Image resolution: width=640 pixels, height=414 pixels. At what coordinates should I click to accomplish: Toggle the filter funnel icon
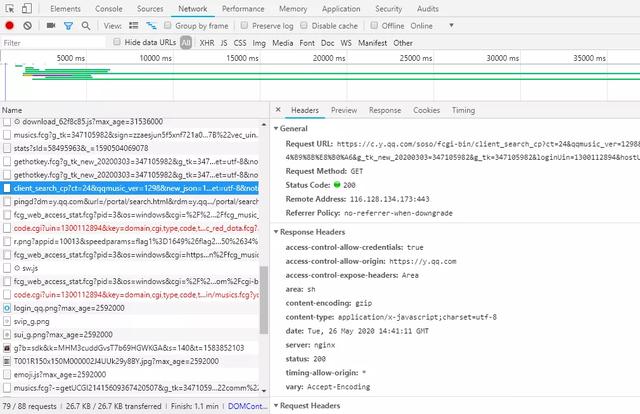click(x=68, y=25)
